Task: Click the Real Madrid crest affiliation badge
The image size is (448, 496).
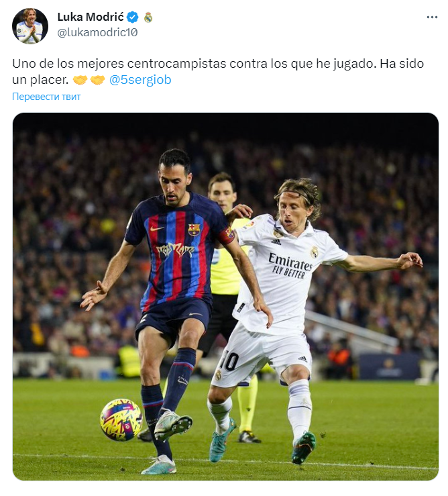Action: (x=148, y=17)
